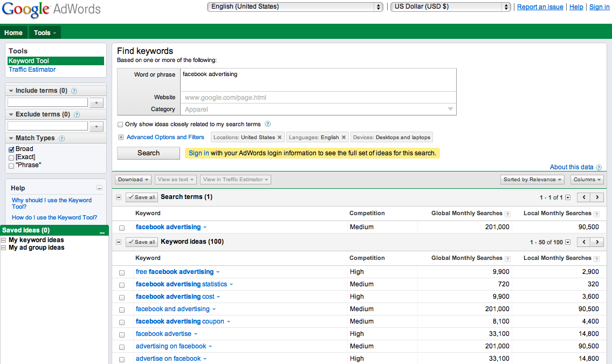Open the English (United States) language dropdown
This screenshot has height=364, width=612.
pos(295,6)
